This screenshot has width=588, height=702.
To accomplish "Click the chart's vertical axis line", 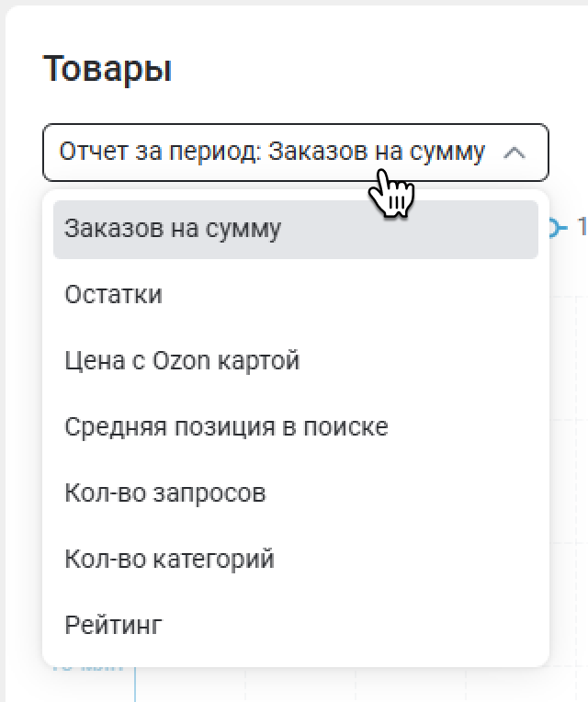I will [x=135, y=685].
